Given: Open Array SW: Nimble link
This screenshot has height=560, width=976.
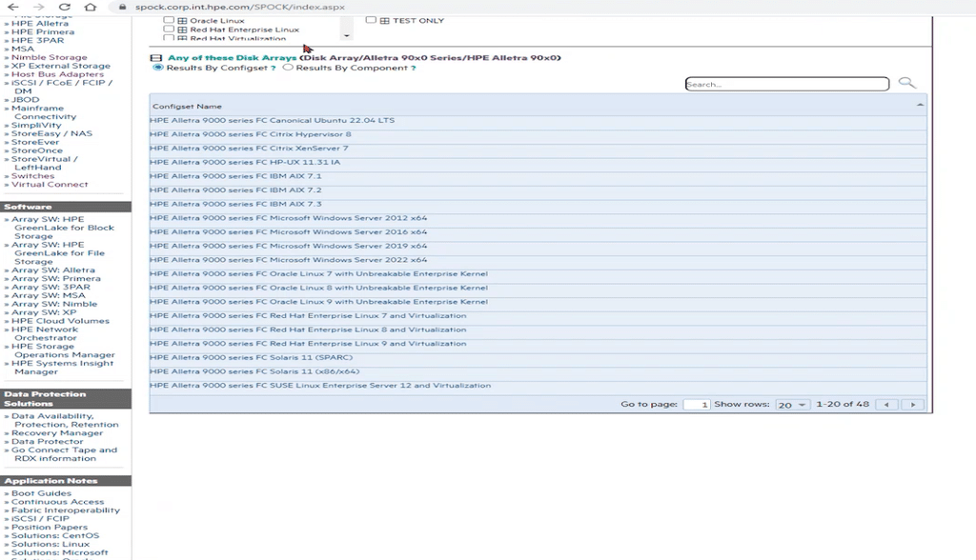Looking at the screenshot, I should [54, 304].
